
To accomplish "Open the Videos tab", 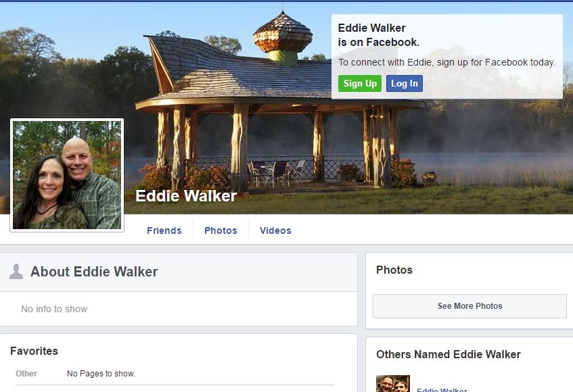I will [x=275, y=230].
